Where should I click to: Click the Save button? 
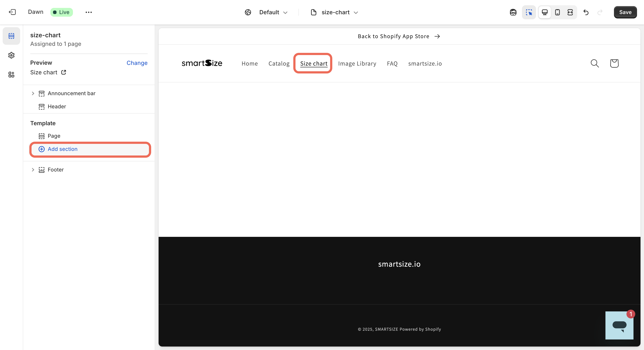625,12
